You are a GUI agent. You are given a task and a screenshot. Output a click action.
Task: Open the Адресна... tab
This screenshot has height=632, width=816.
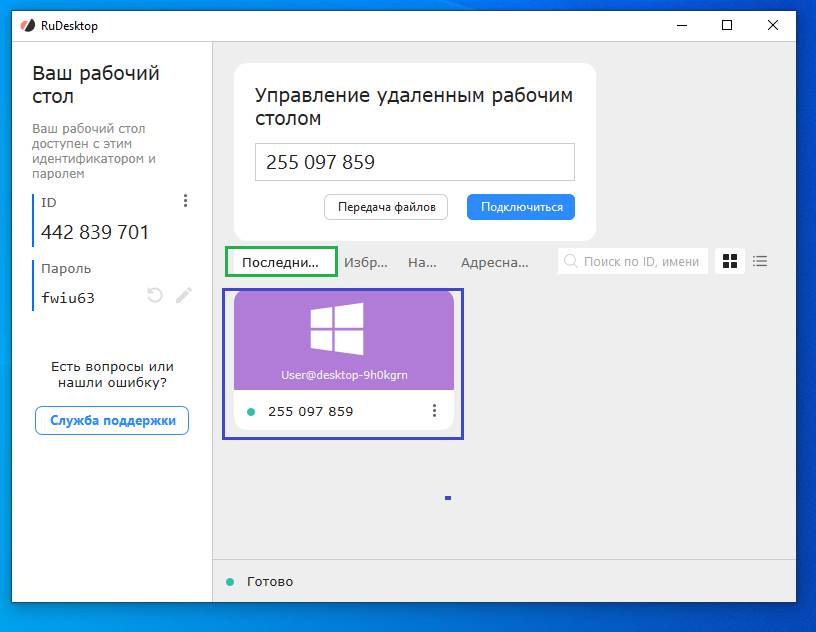tap(494, 262)
